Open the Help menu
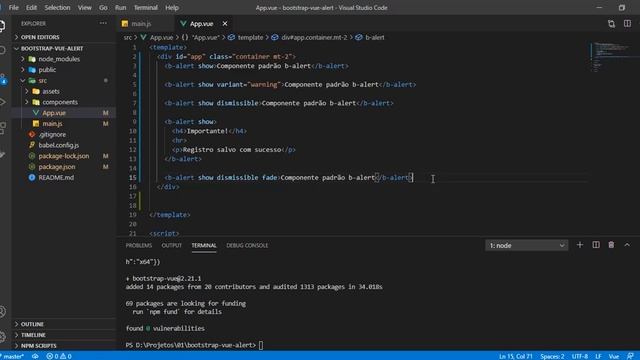 pos(172,7)
